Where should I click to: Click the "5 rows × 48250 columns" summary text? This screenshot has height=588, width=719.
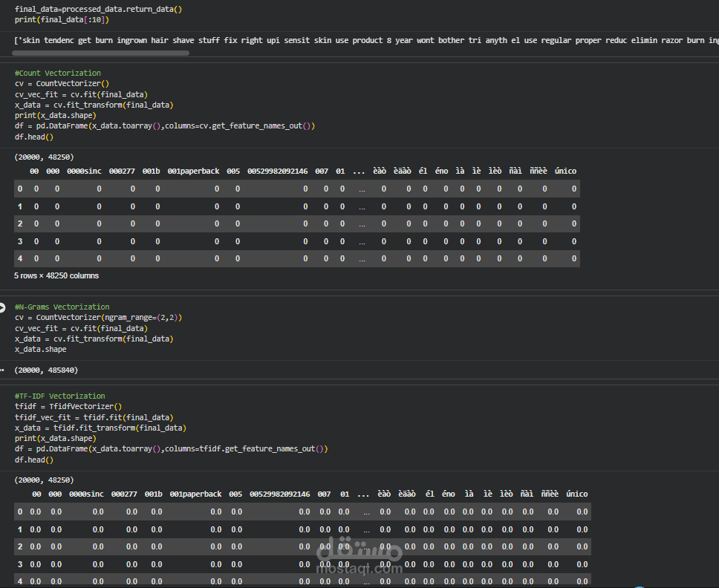(56, 276)
